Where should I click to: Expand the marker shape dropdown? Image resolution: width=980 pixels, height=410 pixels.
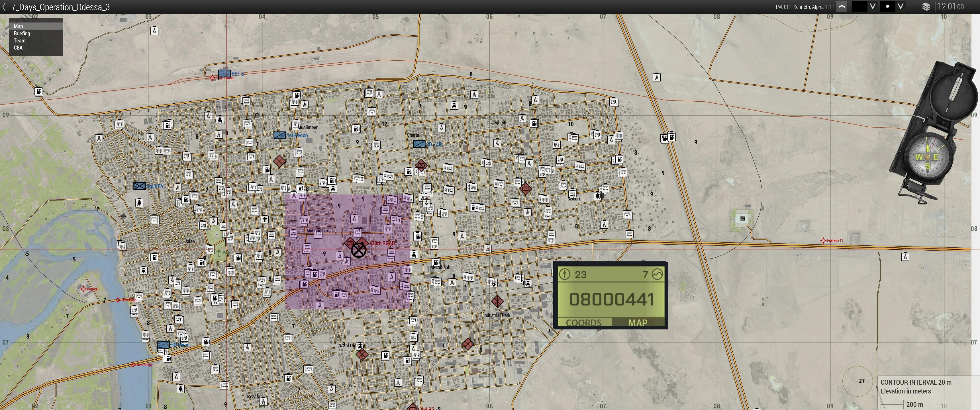click(901, 7)
